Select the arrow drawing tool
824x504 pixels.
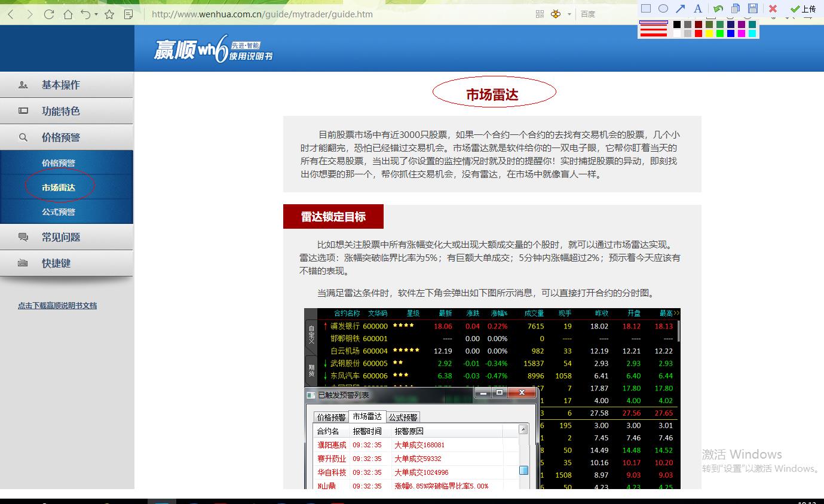tap(681, 8)
